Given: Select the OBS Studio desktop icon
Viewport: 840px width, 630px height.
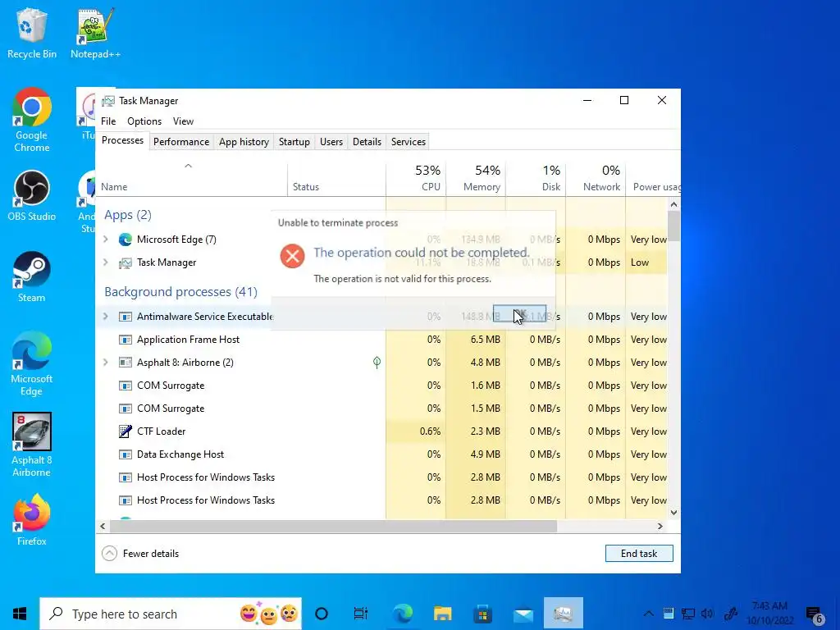Looking at the screenshot, I should pos(32,195).
